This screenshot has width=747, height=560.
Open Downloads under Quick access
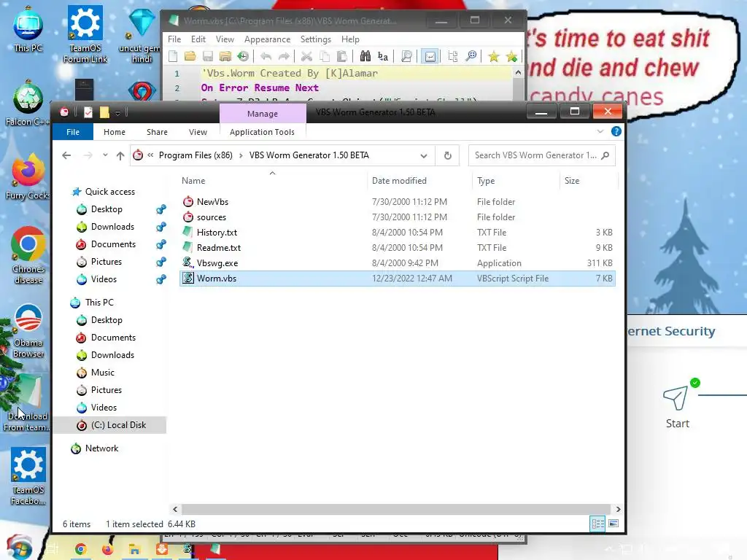click(112, 227)
